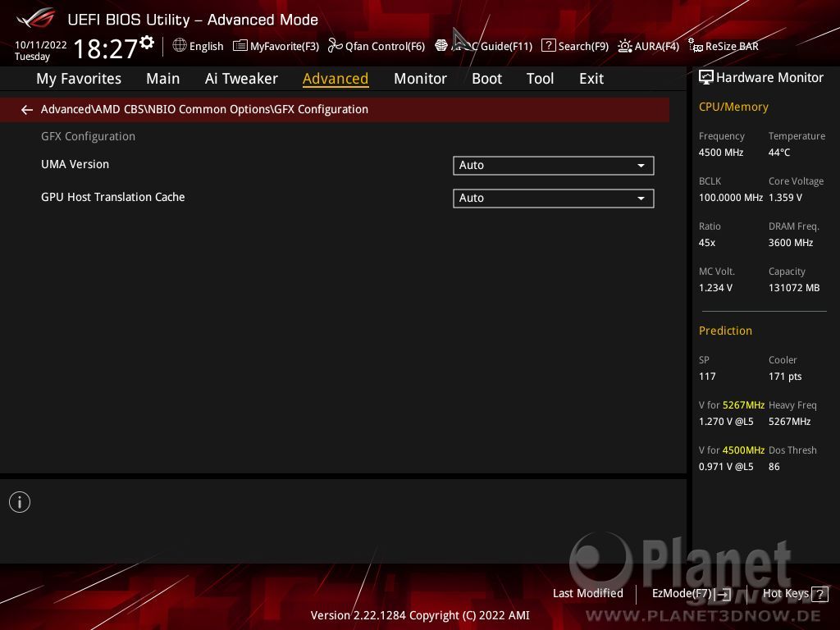
Task: Click the Version 2.22.1284 copyright text
Action: point(420,615)
